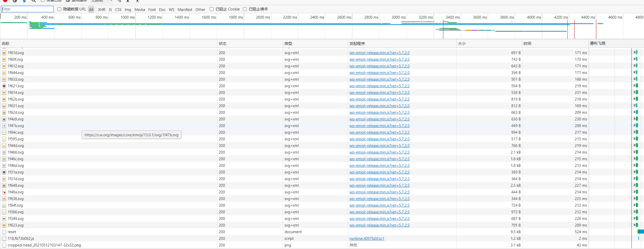
Task: Export HAR file
Action: 137,1
